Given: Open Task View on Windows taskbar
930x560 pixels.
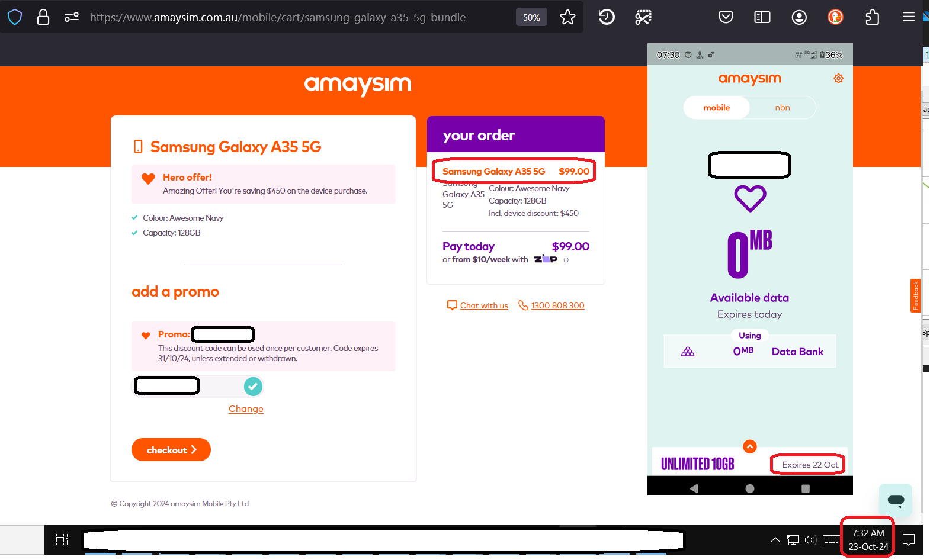Looking at the screenshot, I should tap(62, 539).
